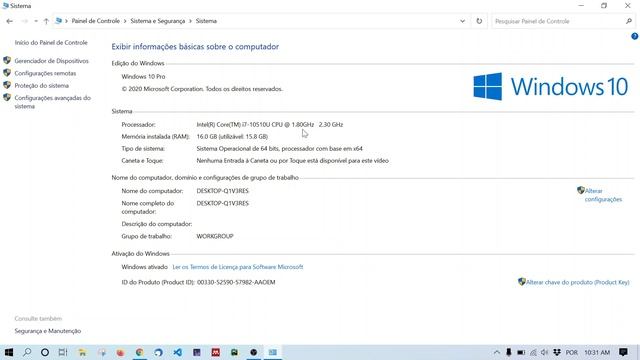Click the battery status tray icon
The image size is (640, 360).
pyautogui.click(x=521, y=352)
